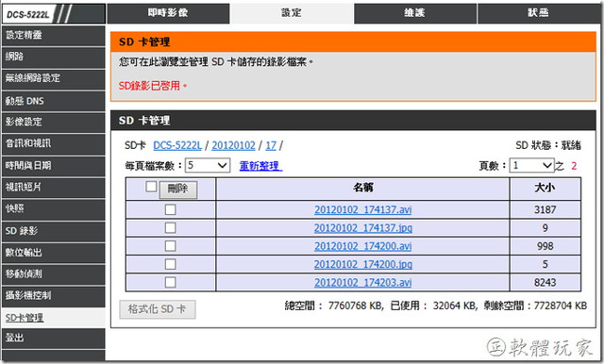The height and width of the screenshot is (364, 604).
Task: Check the box for 20120102_174200.jpg
Action: click(x=170, y=264)
